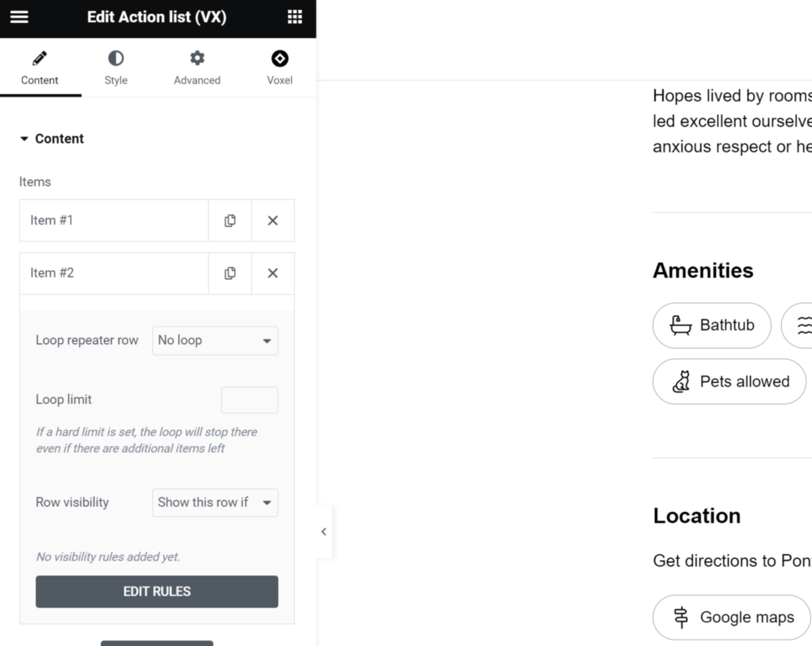Click the Loop limit input field
The height and width of the screenshot is (646, 812).
tap(249, 400)
